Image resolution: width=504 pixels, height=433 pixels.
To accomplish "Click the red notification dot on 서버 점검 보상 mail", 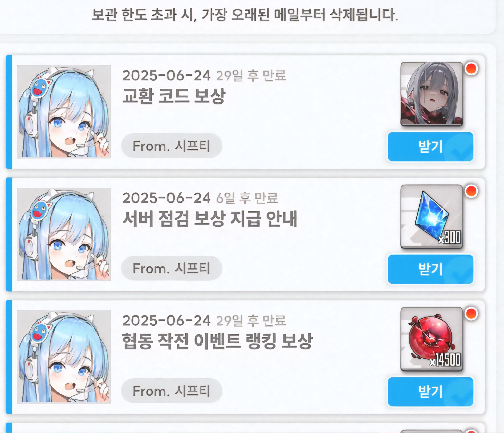I will 471,191.
